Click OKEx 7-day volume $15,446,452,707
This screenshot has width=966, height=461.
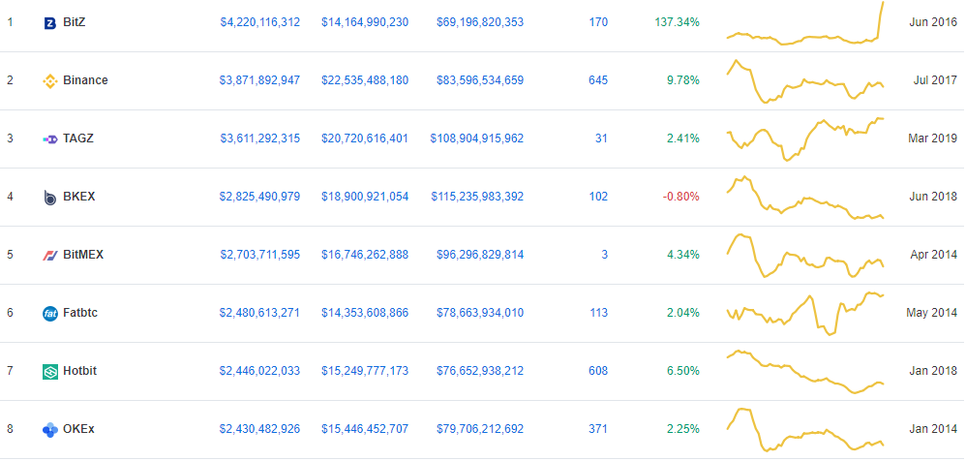click(365, 429)
